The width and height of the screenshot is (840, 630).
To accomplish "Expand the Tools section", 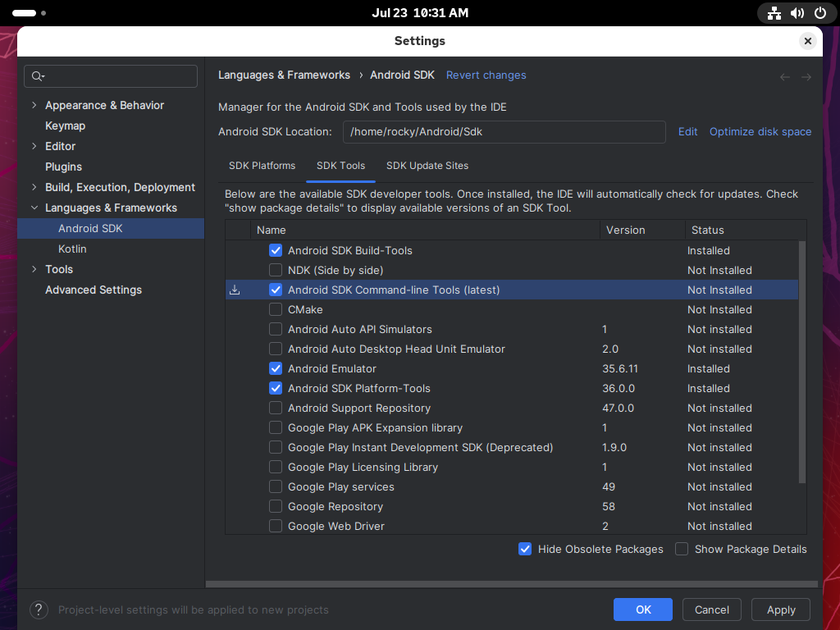I will [x=34, y=269].
